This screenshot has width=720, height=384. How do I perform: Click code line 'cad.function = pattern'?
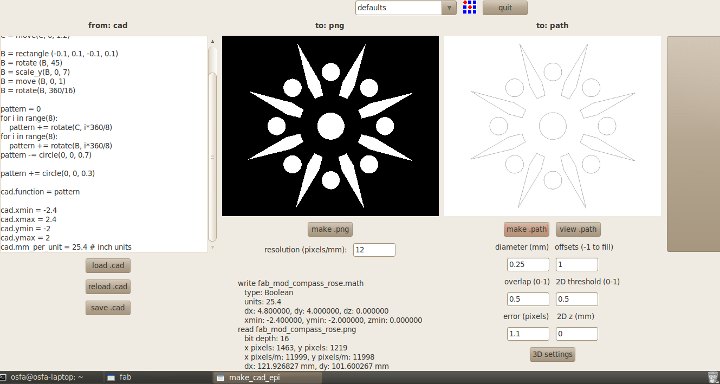pyautogui.click(x=40, y=192)
